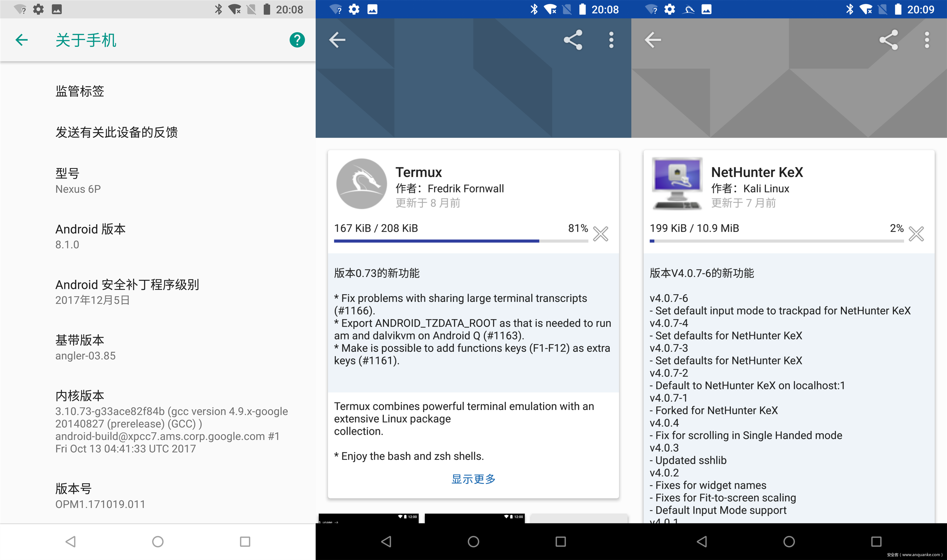Tap the Termux app icon
Viewport: 947px width, 560px height.
pyautogui.click(x=361, y=184)
